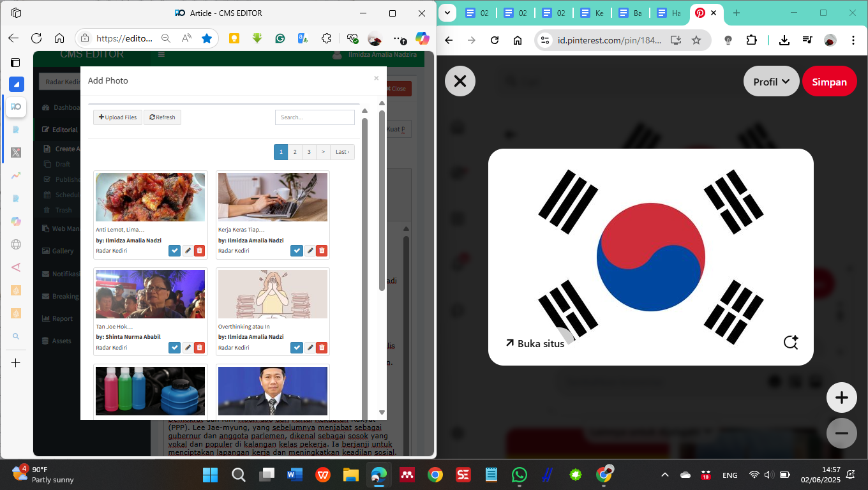Viewport: 868px width, 490px height.
Task: Open the Profil dropdown on Pinterest
Action: [x=771, y=82]
